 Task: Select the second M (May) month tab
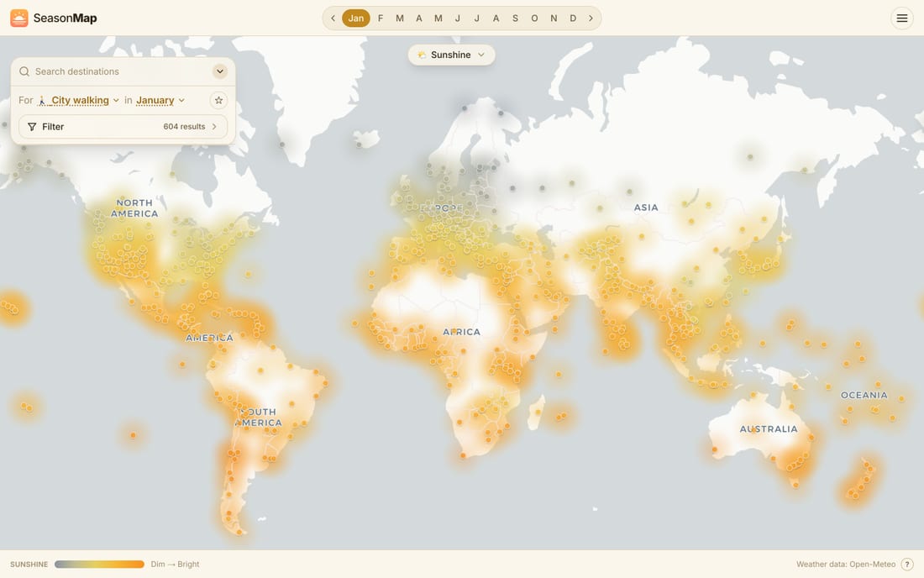pos(438,18)
